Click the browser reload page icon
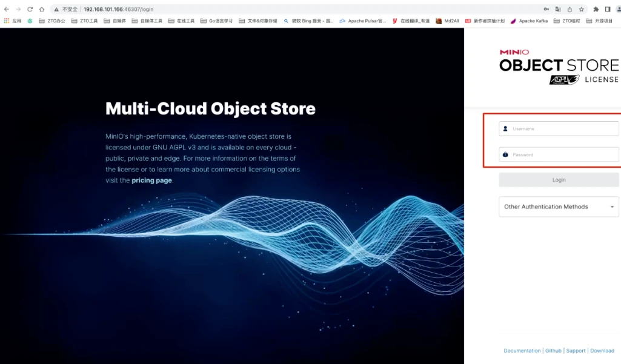621x364 pixels. (30, 9)
